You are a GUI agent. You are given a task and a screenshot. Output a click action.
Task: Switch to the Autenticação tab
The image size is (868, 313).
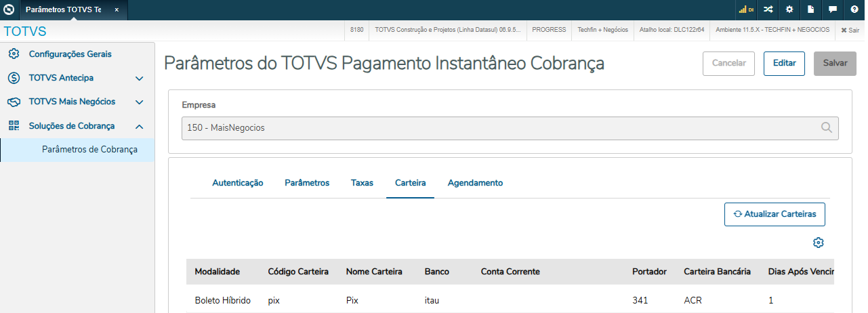[238, 183]
